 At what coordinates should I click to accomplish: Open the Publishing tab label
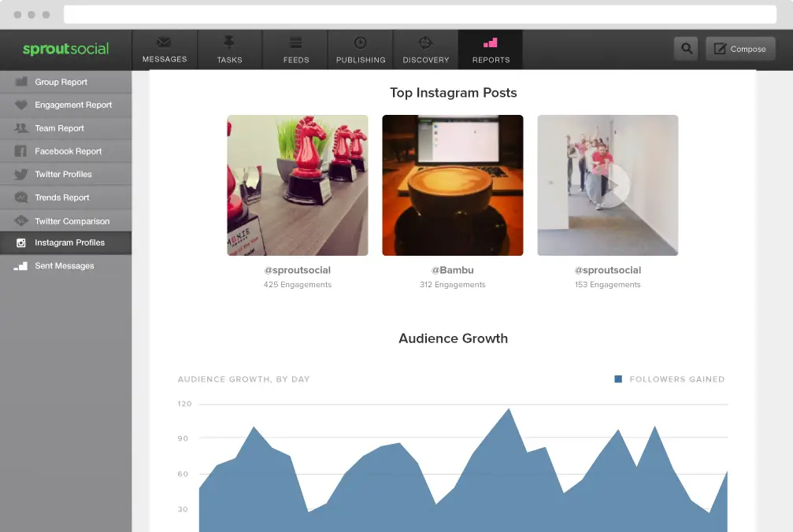pyautogui.click(x=361, y=60)
